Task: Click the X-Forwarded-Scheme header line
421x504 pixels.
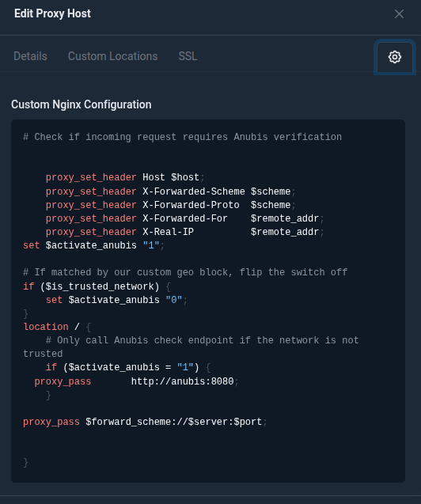Action: [x=171, y=191]
